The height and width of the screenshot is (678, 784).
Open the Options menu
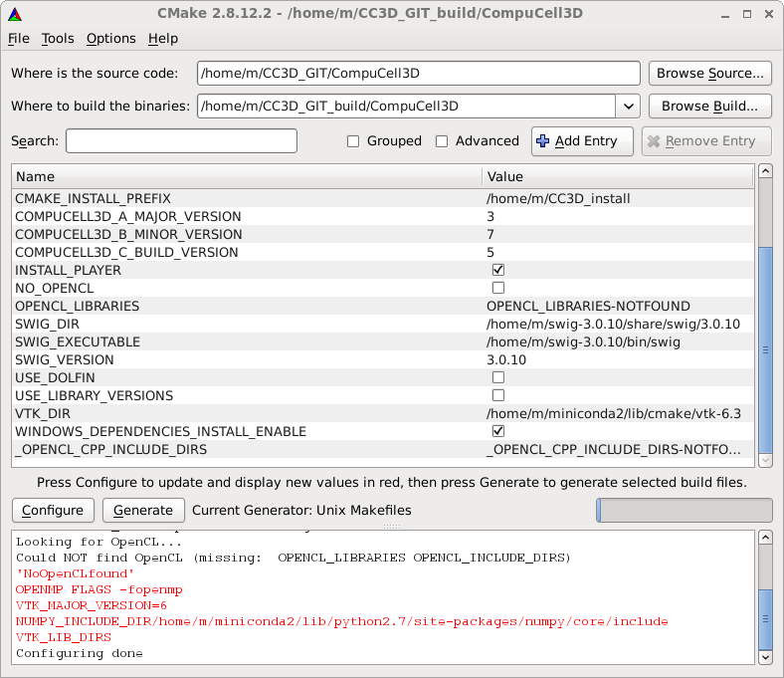tap(110, 38)
